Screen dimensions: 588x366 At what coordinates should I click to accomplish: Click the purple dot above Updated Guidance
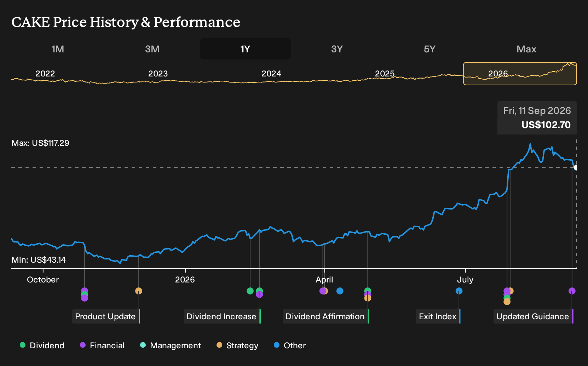[572, 291]
